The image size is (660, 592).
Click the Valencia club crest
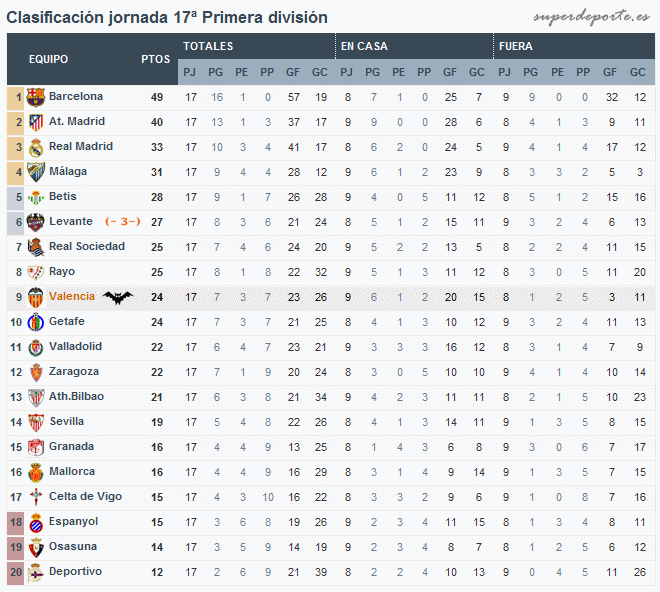(36, 298)
